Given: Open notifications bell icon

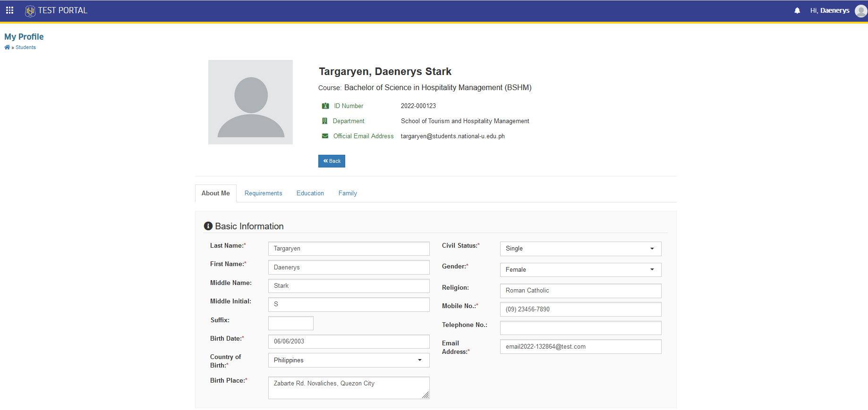Looking at the screenshot, I should (797, 10).
